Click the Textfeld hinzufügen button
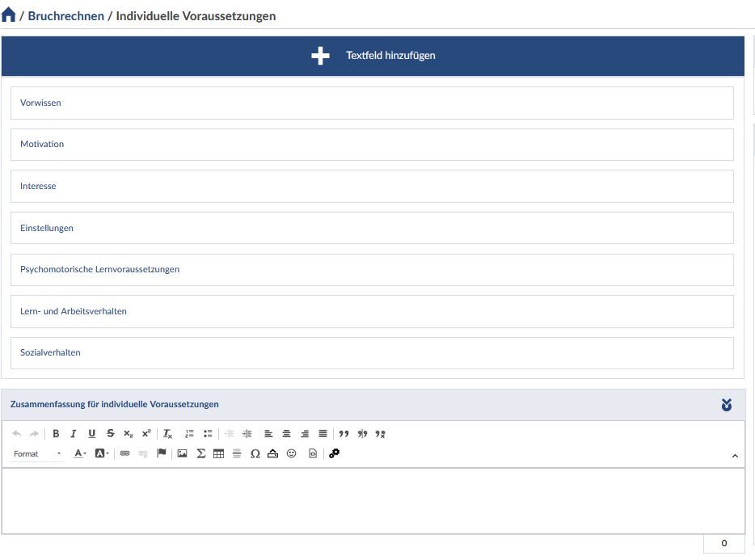 373,56
